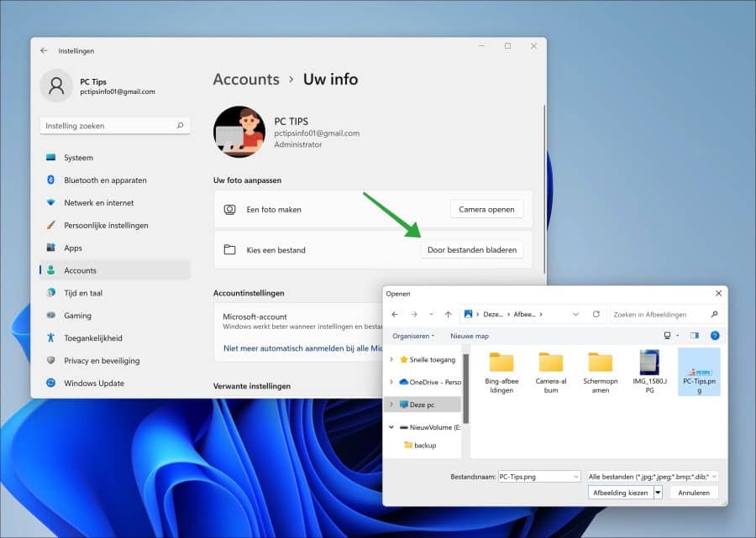Viewport: 756px width, 538px height.
Task: Collapse NieuwVolume (E: tree node
Action: pos(391,427)
